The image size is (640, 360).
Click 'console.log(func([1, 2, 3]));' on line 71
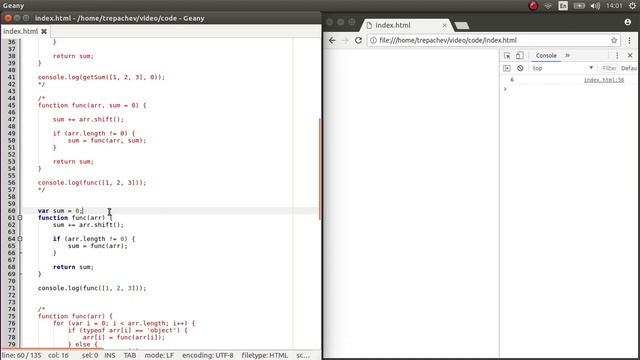[92, 288]
